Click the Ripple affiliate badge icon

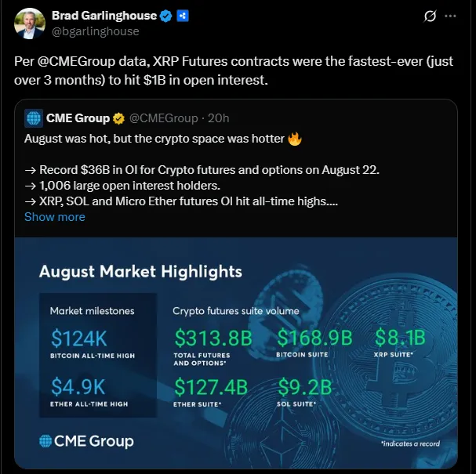[183, 16]
